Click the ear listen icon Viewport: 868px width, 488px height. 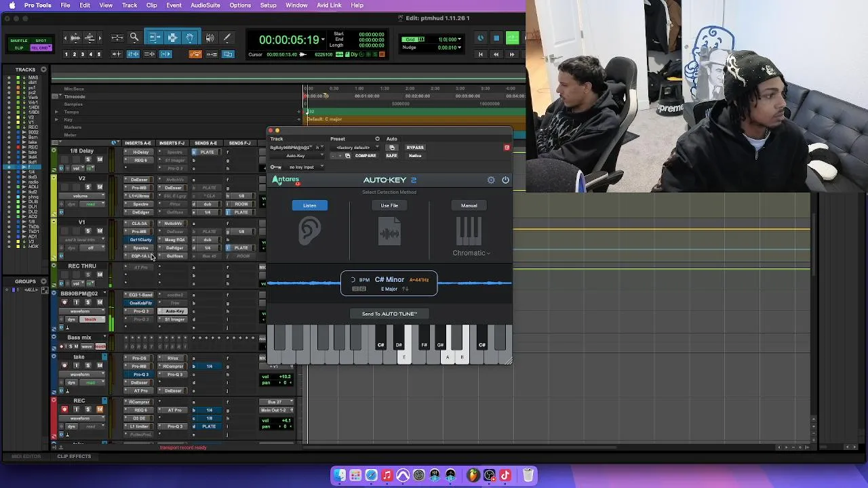[309, 232]
